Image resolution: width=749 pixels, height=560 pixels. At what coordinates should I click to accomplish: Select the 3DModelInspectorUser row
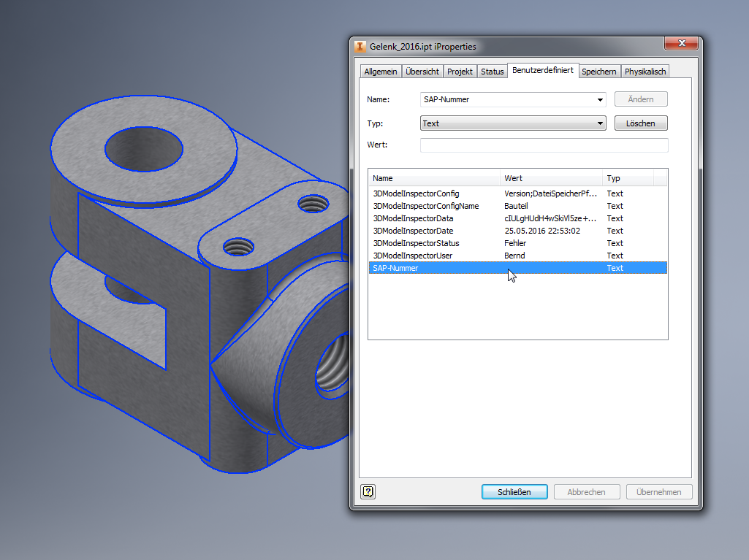(518, 256)
